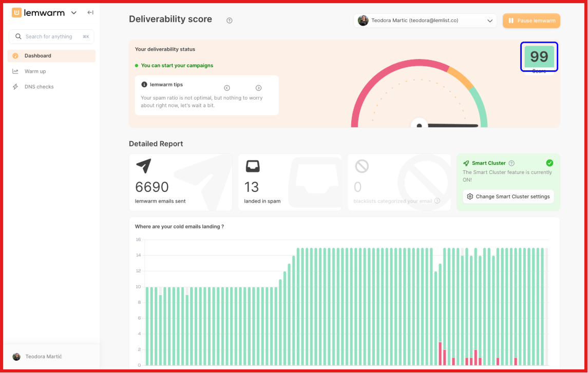
Task: Open Deliverability score help icon
Action: [230, 21]
